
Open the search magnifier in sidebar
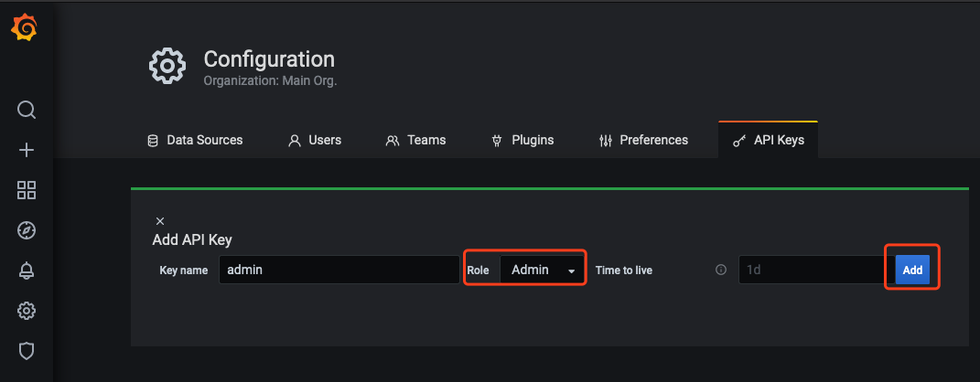click(x=27, y=111)
